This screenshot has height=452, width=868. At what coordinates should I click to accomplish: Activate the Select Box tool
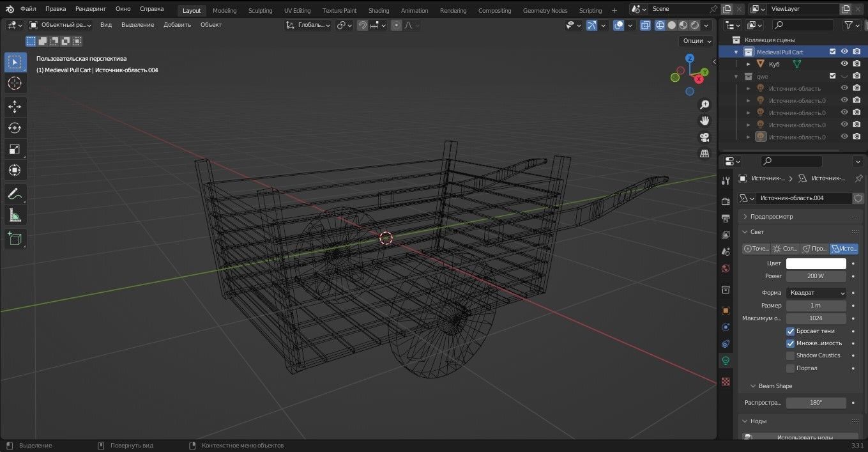[x=15, y=62]
